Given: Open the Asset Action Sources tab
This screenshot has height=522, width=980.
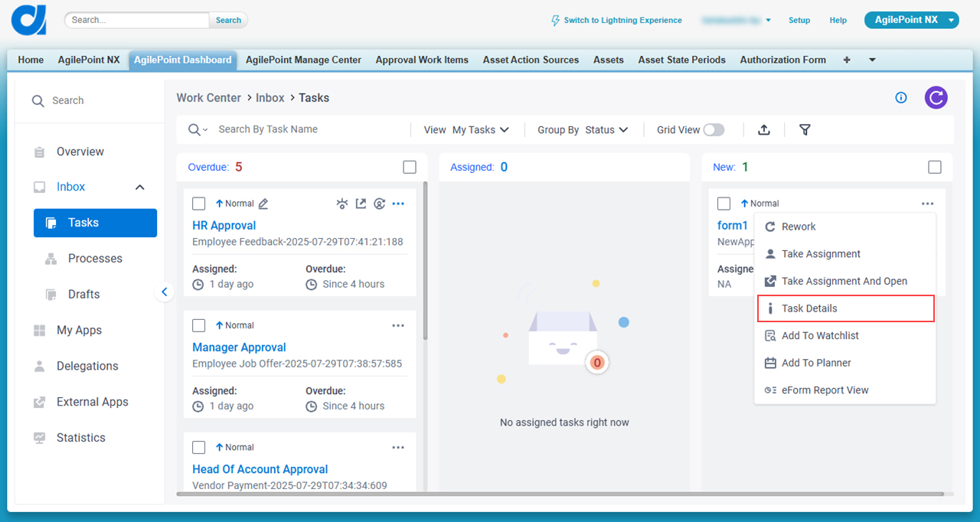Looking at the screenshot, I should pos(531,60).
